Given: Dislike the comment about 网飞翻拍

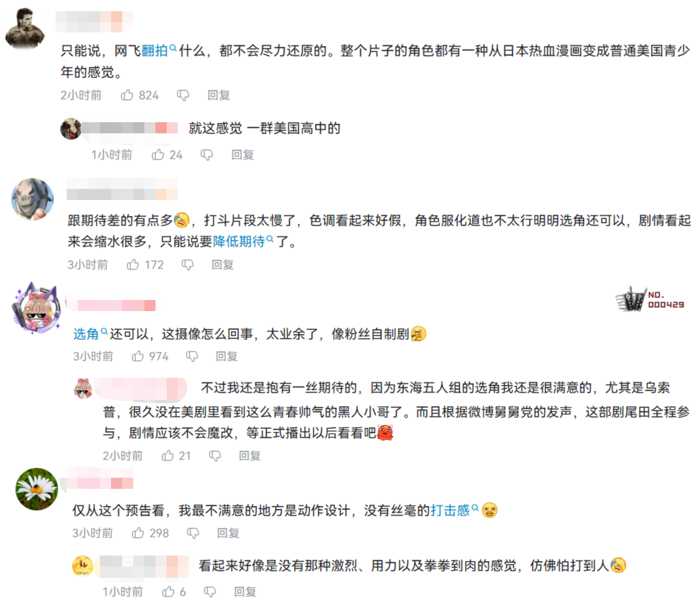Looking at the screenshot, I should tap(183, 95).
